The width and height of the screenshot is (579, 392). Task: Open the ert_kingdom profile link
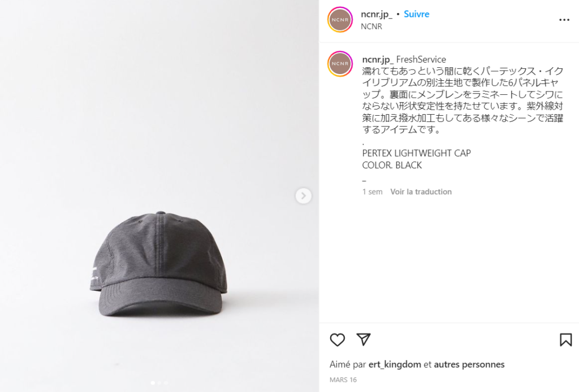pyautogui.click(x=395, y=364)
